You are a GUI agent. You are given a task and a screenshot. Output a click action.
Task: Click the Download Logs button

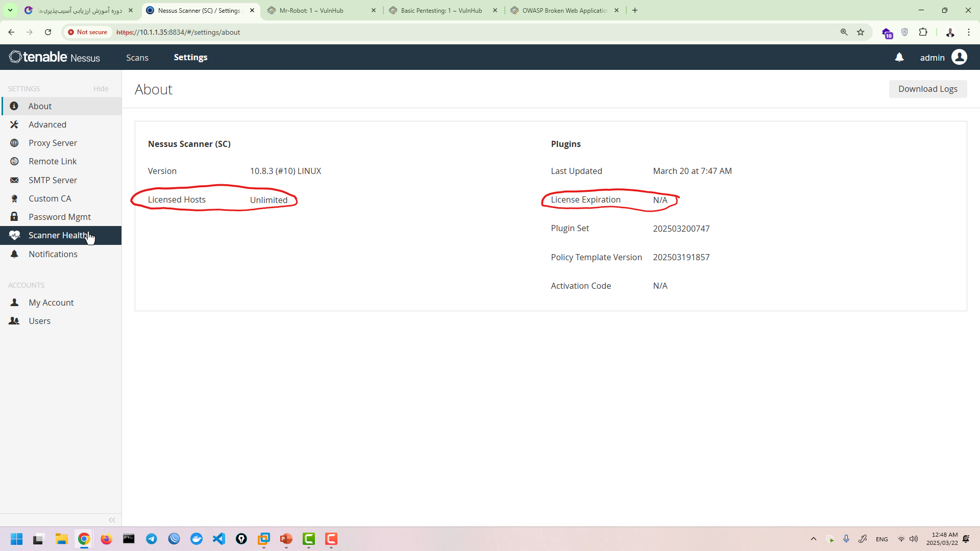point(927,89)
